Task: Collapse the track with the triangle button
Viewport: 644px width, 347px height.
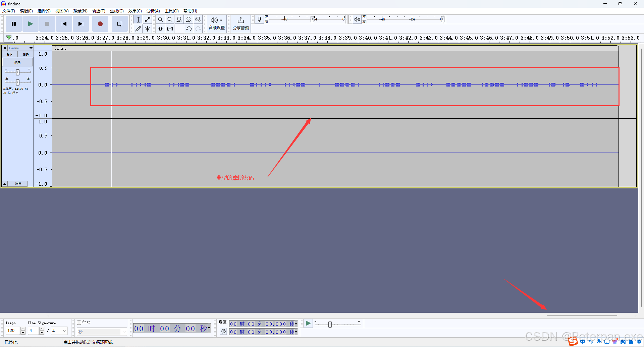Action: [x=5, y=184]
